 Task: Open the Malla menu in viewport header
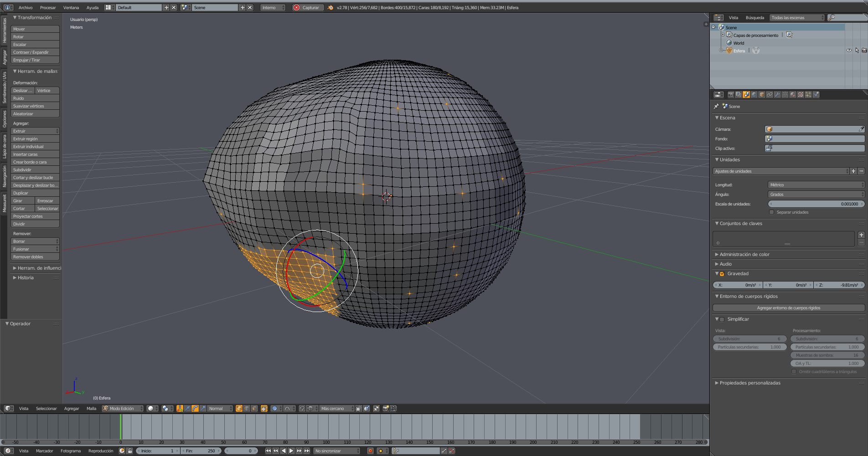pyautogui.click(x=91, y=409)
